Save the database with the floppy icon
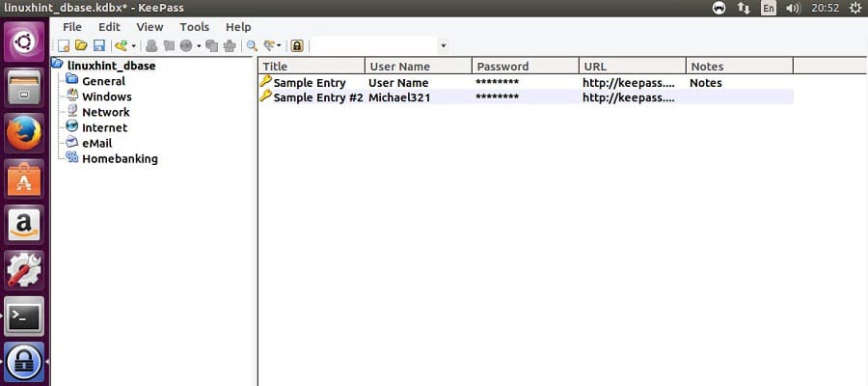 [x=99, y=46]
